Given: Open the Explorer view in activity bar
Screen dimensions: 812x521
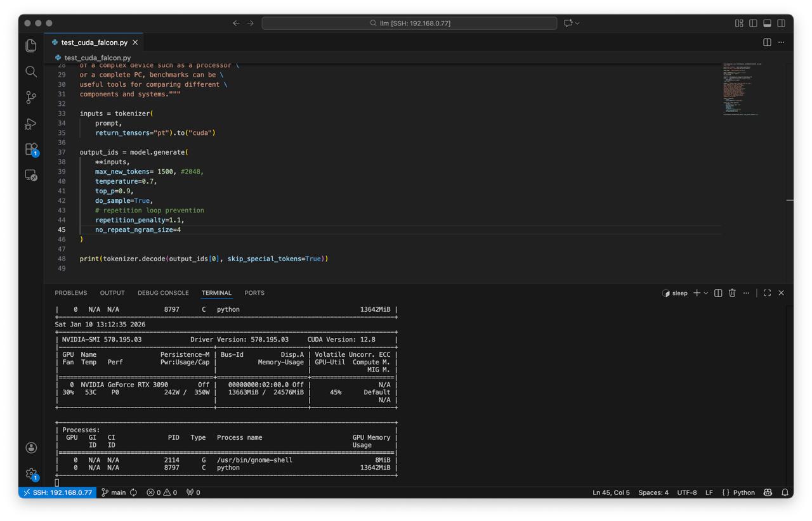Looking at the screenshot, I should coord(31,46).
